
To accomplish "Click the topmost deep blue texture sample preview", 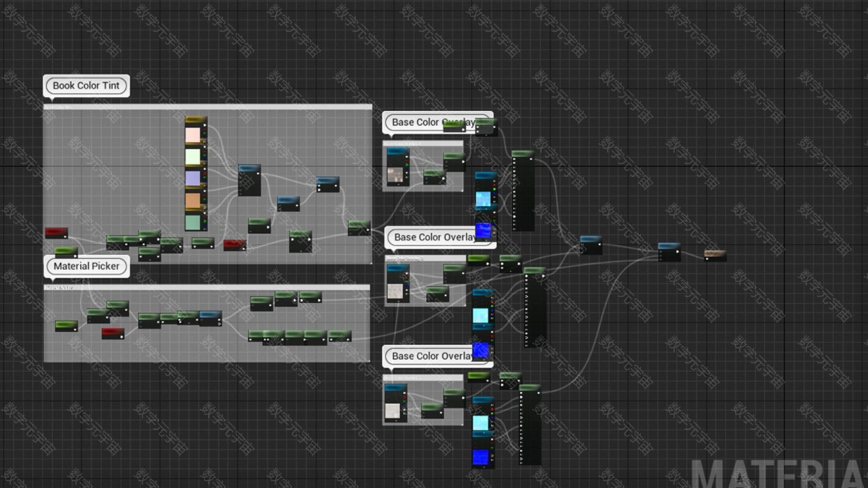I will click(x=483, y=231).
